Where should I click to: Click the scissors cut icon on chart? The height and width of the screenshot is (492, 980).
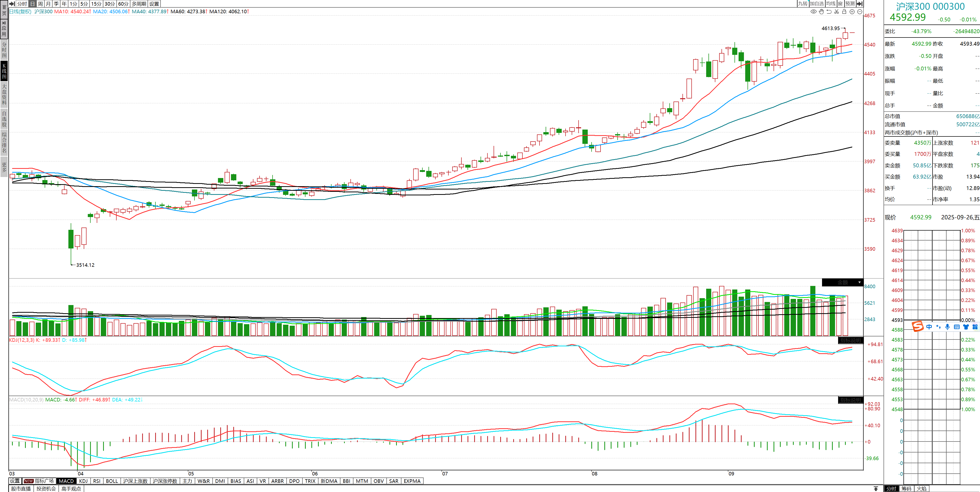coord(837,11)
